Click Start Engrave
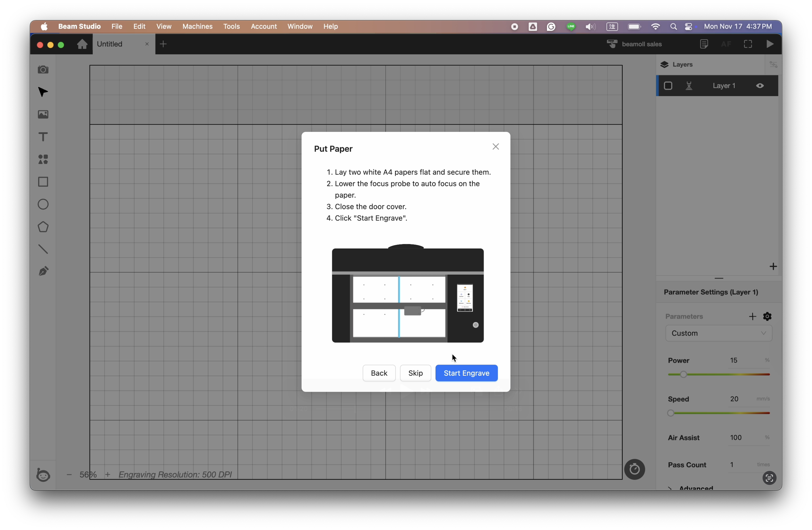 [x=466, y=373]
